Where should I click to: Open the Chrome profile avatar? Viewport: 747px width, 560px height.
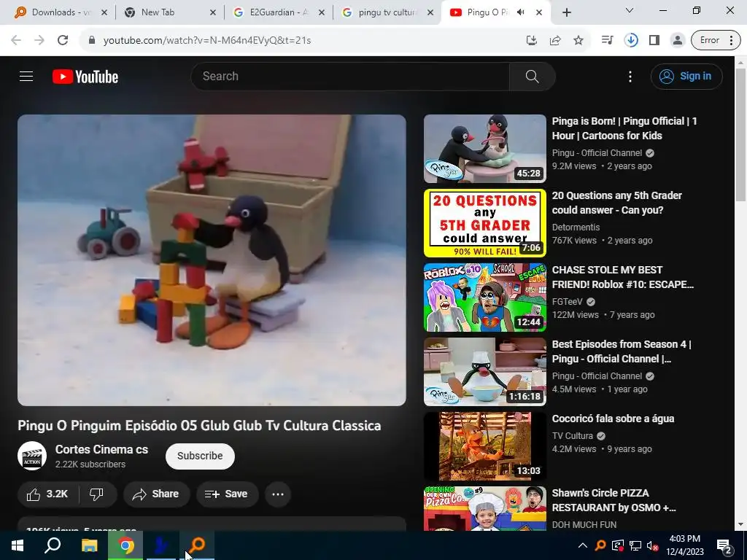[x=678, y=40]
